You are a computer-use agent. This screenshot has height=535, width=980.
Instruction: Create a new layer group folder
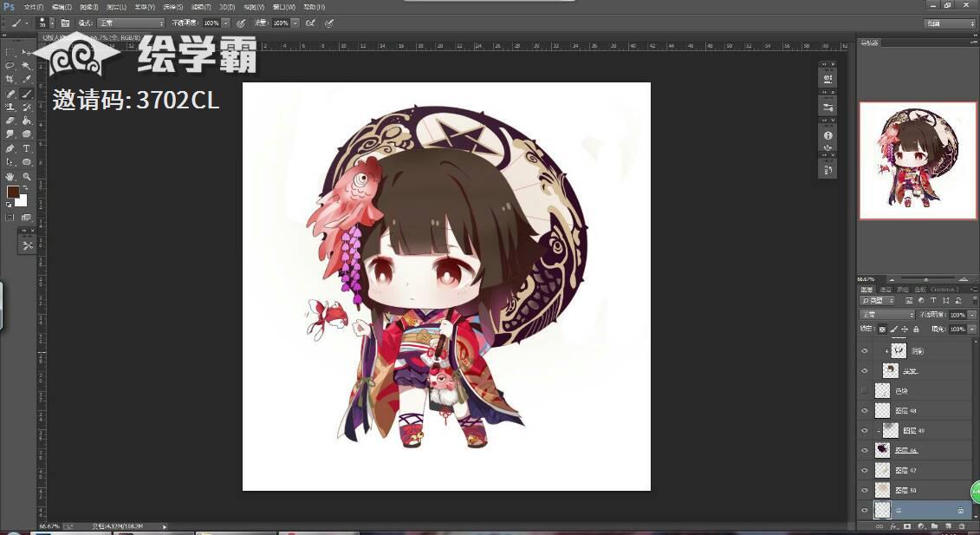pyautogui.click(x=934, y=527)
